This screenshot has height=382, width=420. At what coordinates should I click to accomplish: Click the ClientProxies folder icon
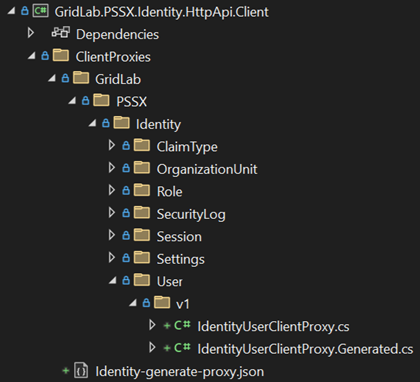61,55
